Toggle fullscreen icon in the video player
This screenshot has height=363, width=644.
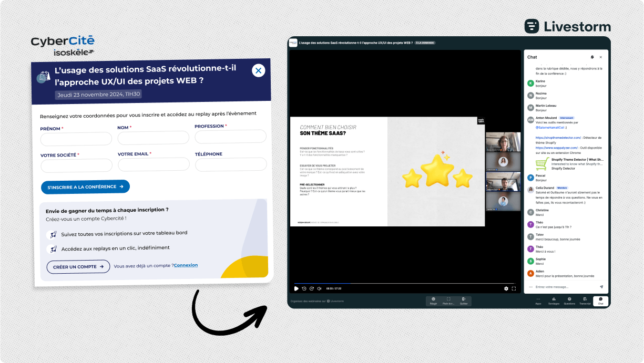(x=514, y=288)
